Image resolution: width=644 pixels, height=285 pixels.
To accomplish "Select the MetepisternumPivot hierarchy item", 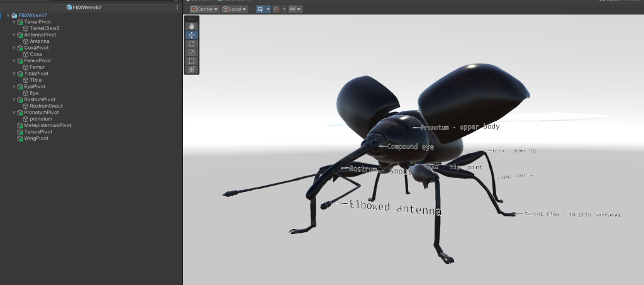I will tap(47, 125).
